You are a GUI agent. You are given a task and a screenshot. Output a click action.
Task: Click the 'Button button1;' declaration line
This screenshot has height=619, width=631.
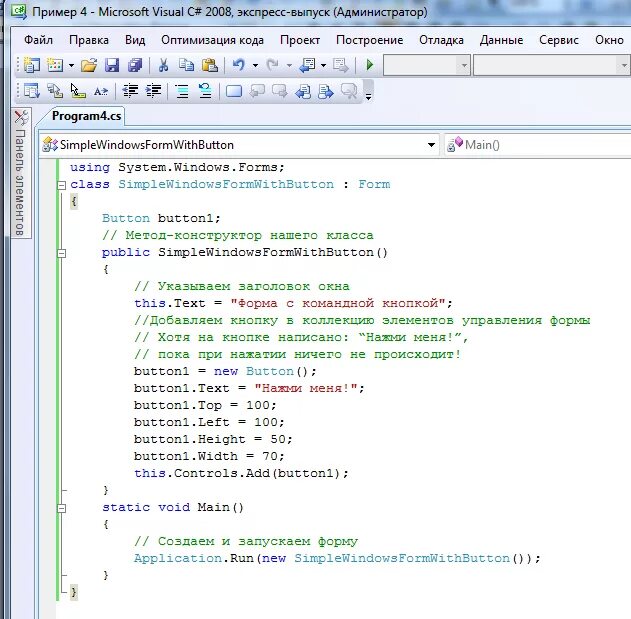(x=161, y=218)
